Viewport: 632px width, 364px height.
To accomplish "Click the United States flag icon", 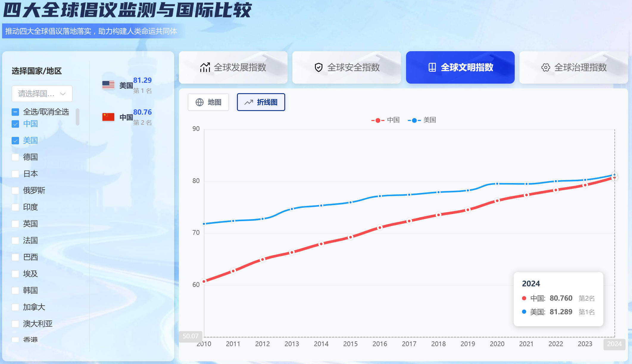I will coord(108,85).
